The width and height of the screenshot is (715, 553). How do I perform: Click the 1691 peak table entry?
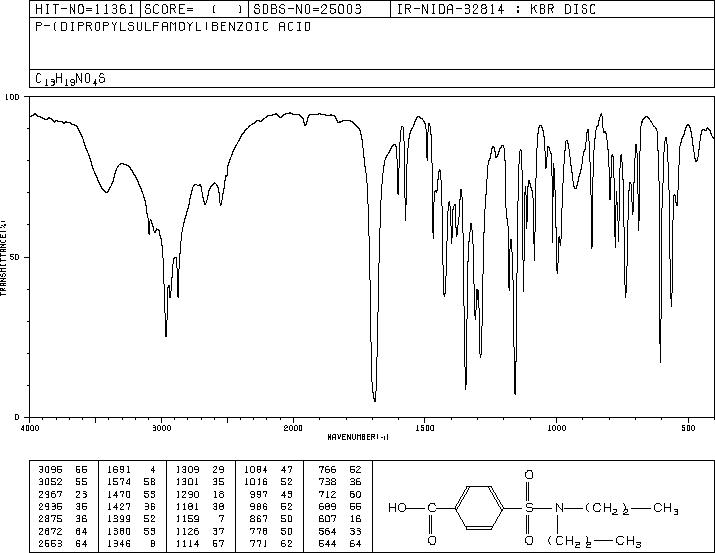131,470
